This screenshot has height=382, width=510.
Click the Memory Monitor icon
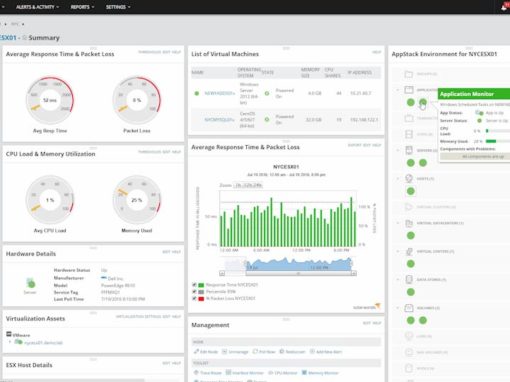tap(304, 372)
